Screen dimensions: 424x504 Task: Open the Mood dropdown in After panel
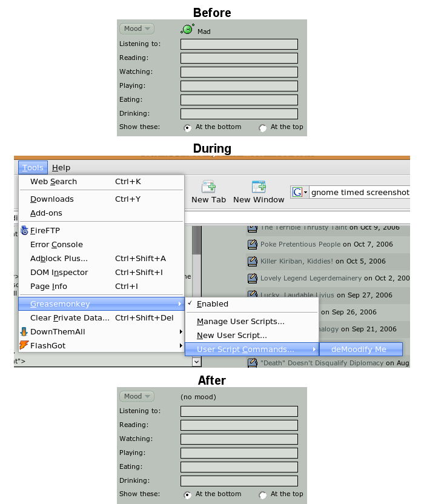(x=137, y=396)
